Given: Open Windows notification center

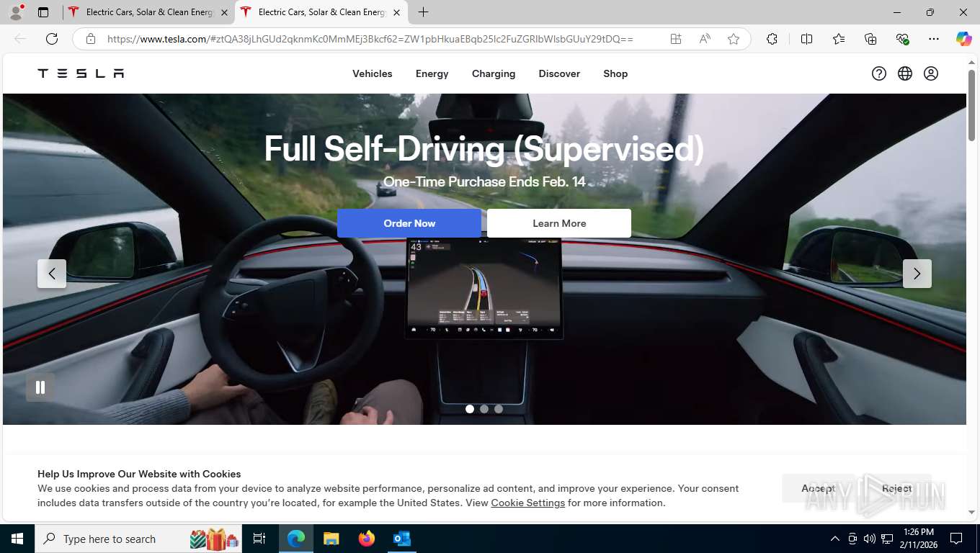Looking at the screenshot, I should click(x=956, y=539).
